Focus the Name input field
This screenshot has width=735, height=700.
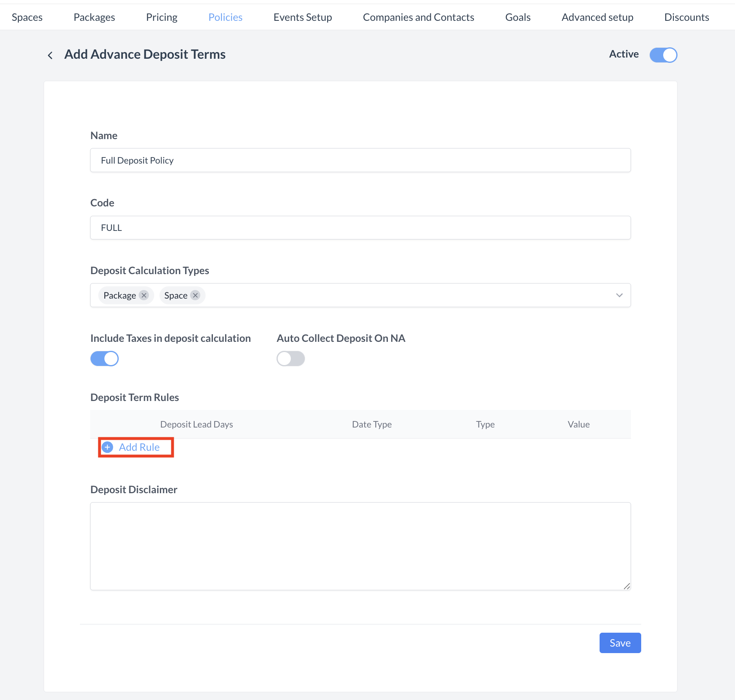[x=360, y=160]
